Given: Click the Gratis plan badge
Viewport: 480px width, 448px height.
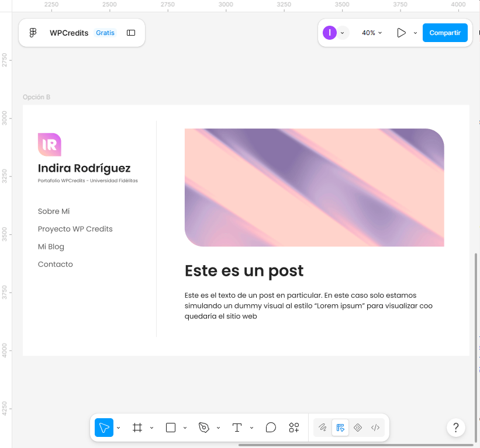Looking at the screenshot, I should 105,33.
